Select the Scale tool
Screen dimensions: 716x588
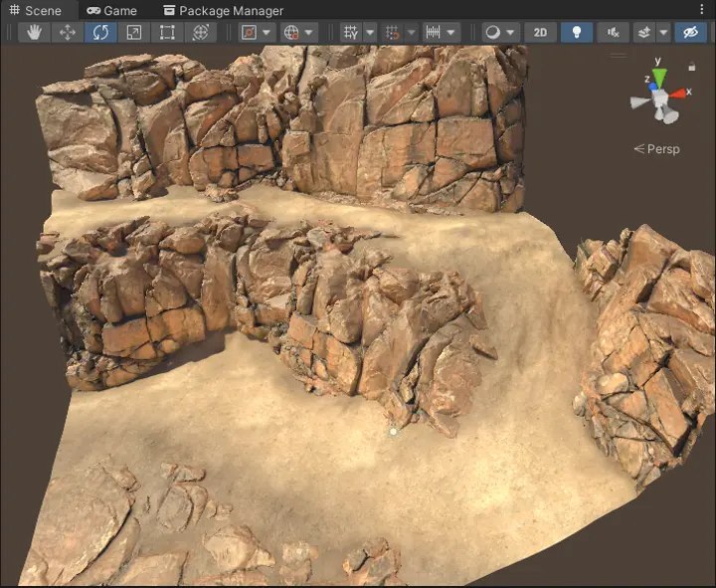pyautogui.click(x=134, y=33)
